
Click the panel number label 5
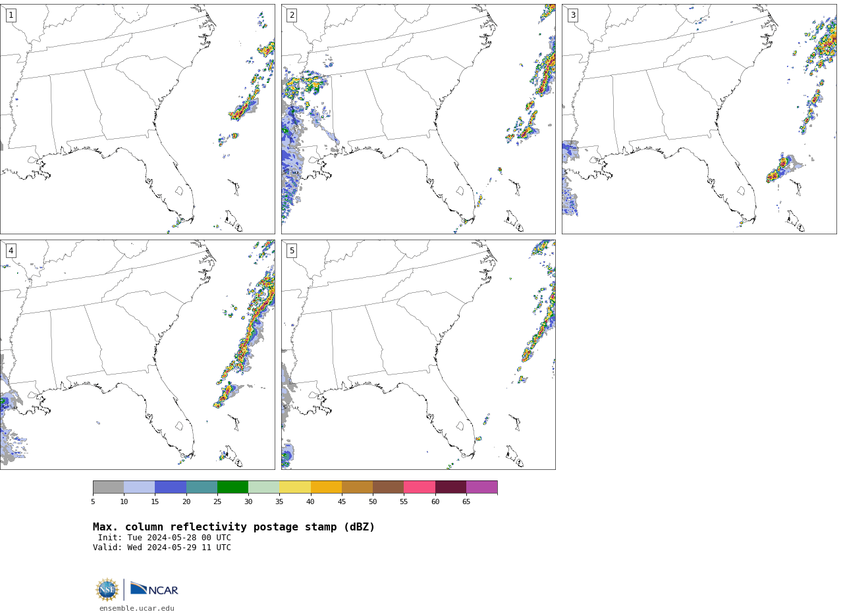(x=292, y=251)
